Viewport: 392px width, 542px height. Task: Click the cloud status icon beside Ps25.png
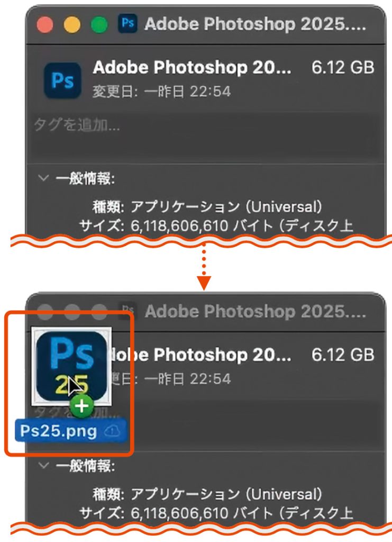112,431
